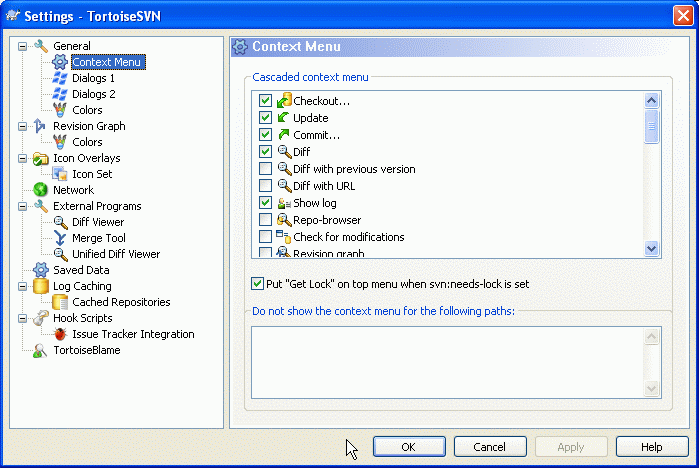Screen dimensions: 699x468
Task: Click the Merge Tool arrow icon
Action: 60,238
